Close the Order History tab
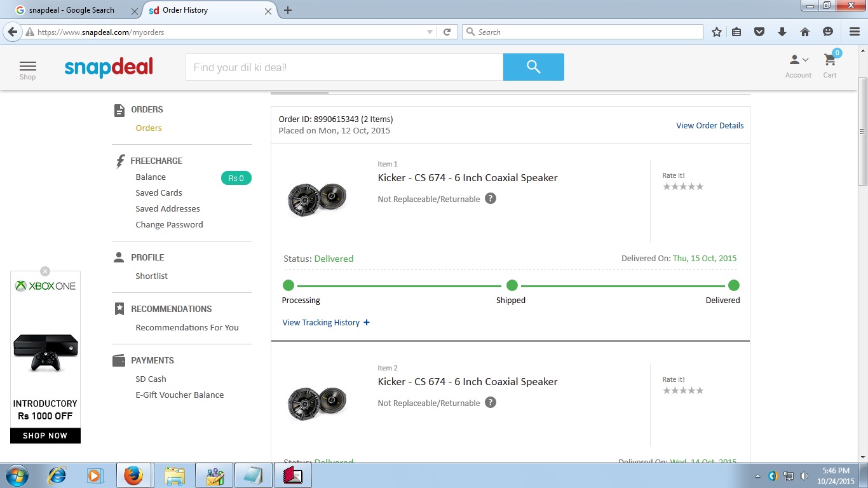Image resolution: width=868 pixels, height=488 pixels. click(x=268, y=11)
